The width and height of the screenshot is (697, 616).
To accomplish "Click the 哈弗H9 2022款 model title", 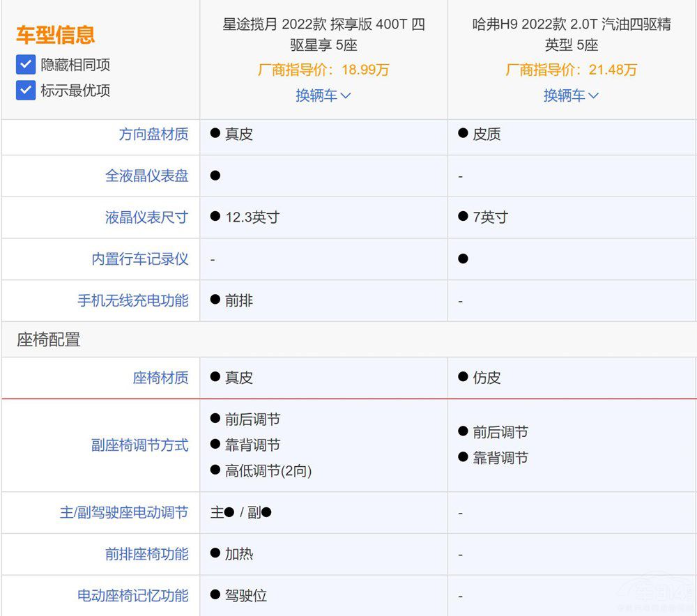I will click(x=571, y=35).
